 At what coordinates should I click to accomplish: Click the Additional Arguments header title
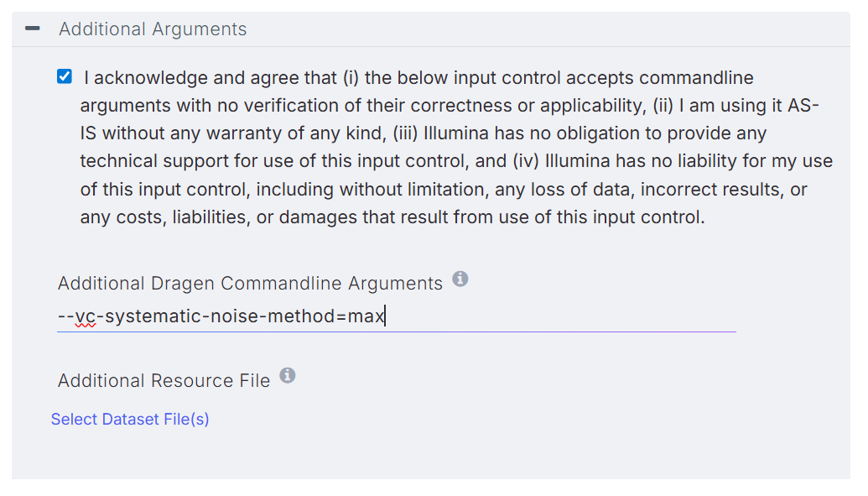point(153,29)
